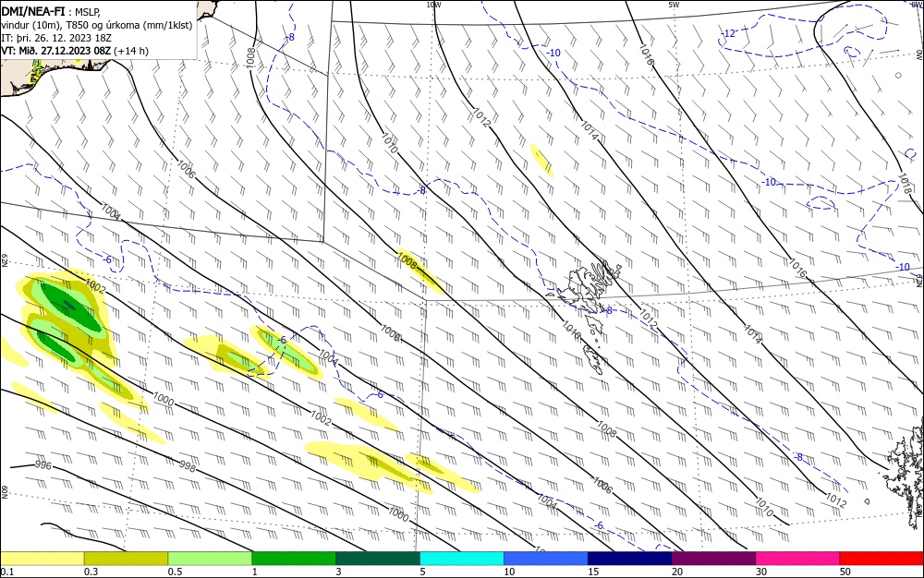Click the olive 0.3 legend swatch
The height and width of the screenshot is (578, 924).
coord(126,559)
